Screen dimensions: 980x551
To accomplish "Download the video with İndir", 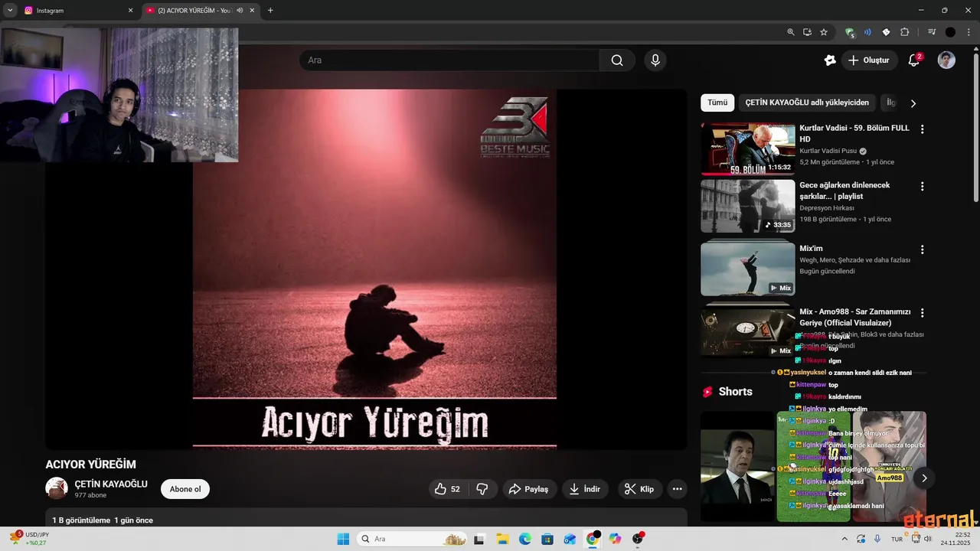I will (586, 489).
